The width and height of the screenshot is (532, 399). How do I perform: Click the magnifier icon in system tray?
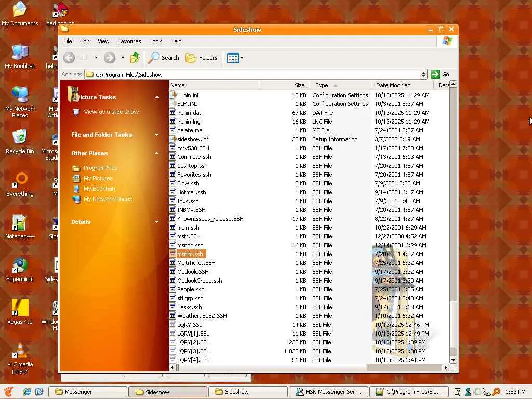pos(496,392)
